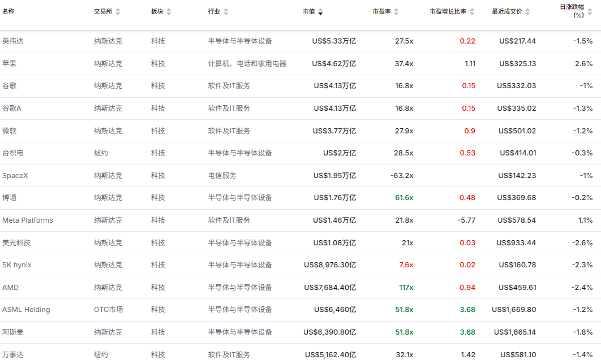This screenshot has width=601, height=364.
Task: Open the 美光科技 stock name
Action: tap(16, 242)
